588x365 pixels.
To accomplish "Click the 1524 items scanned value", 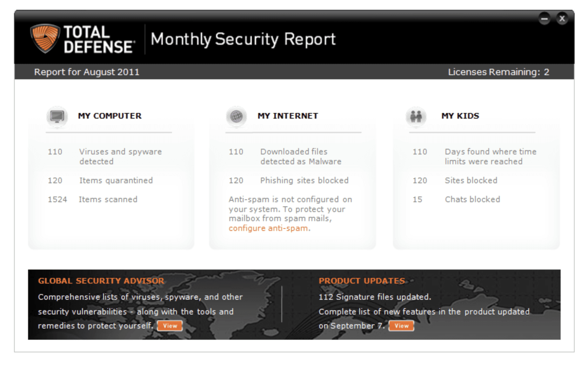I will pos(57,199).
